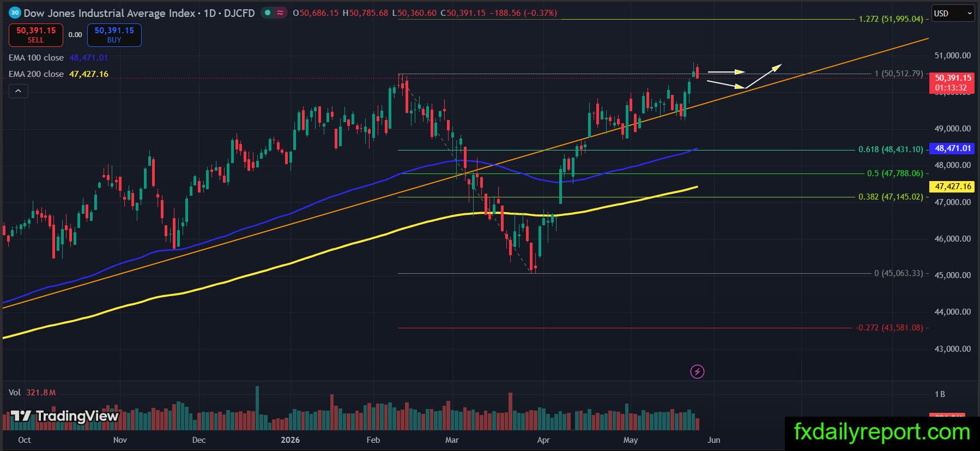Select the EMA 100 close indicator legend
The image size is (980, 451).
tap(58, 58)
